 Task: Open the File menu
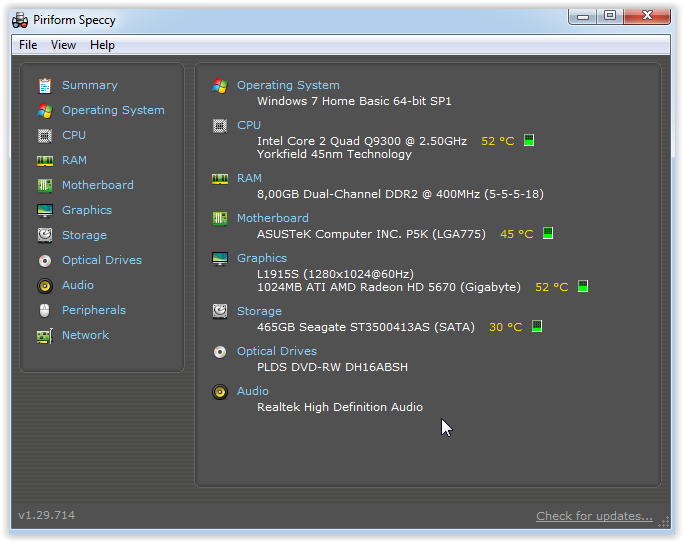pos(28,45)
